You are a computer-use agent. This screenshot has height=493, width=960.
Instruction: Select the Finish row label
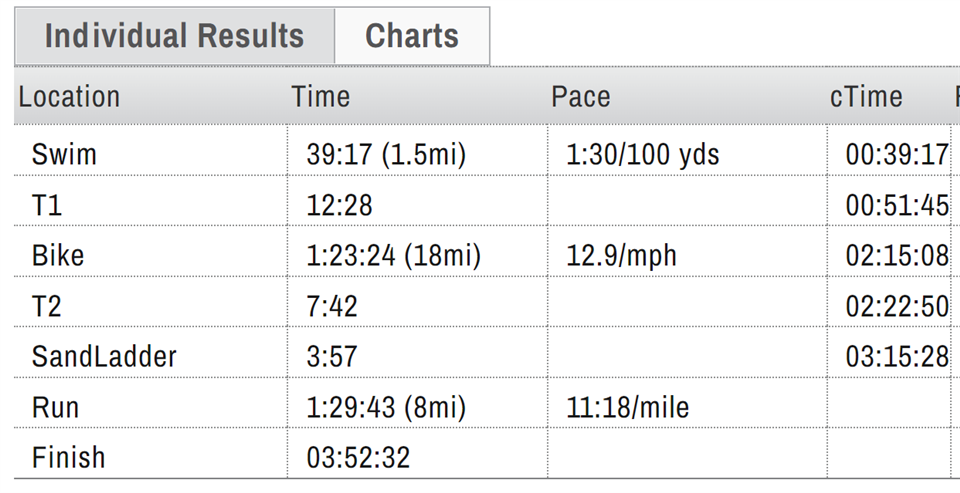(x=69, y=457)
